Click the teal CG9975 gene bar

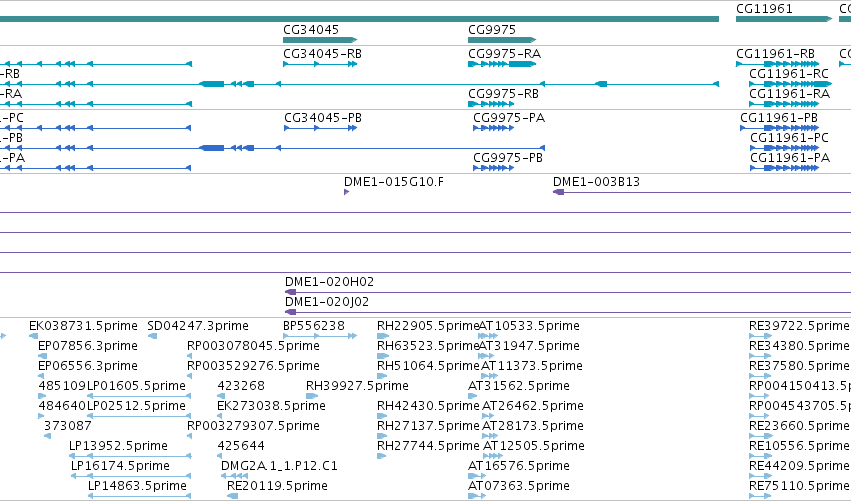[x=502, y=40]
